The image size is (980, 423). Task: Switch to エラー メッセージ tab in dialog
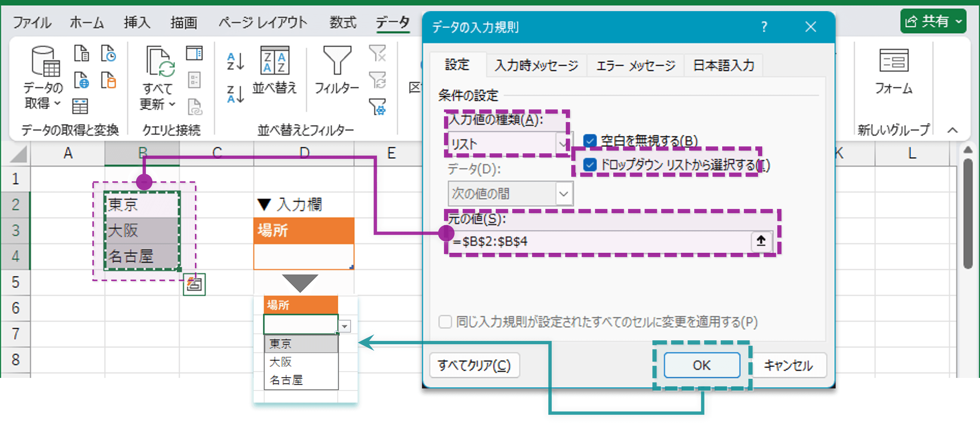pyautogui.click(x=635, y=66)
